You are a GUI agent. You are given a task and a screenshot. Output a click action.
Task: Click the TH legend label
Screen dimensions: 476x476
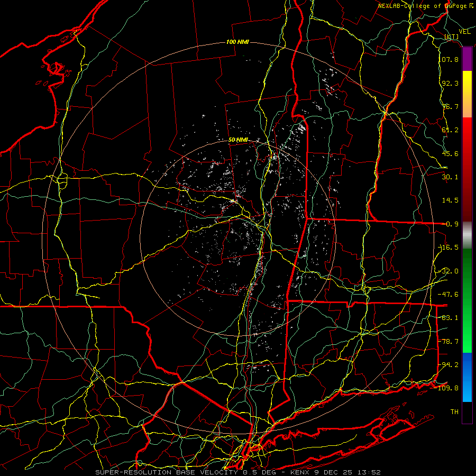coord(454,412)
